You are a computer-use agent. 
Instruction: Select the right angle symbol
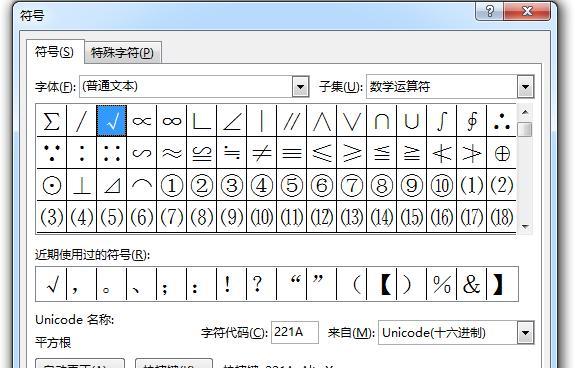click(x=202, y=121)
